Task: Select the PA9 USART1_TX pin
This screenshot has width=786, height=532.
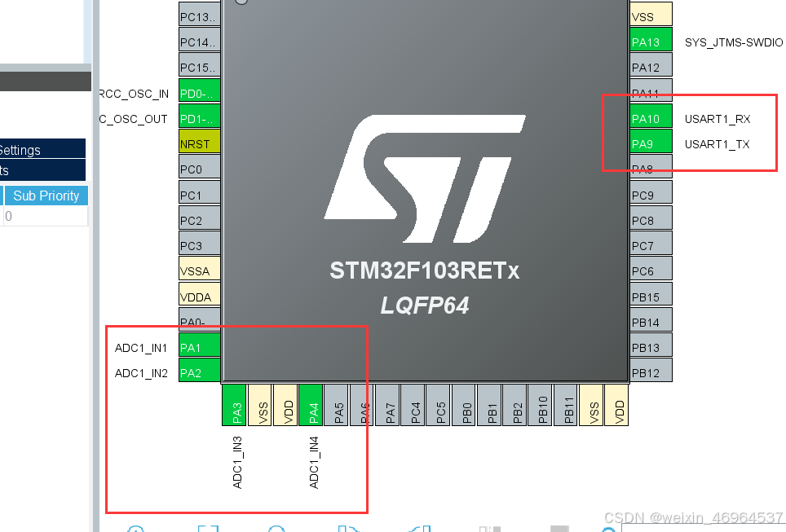Action: pos(651,143)
